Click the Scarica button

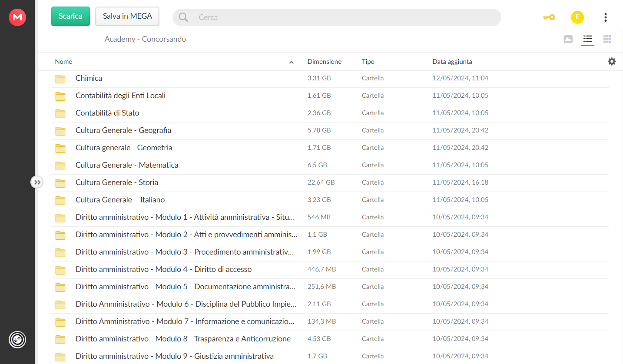tap(70, 17)
